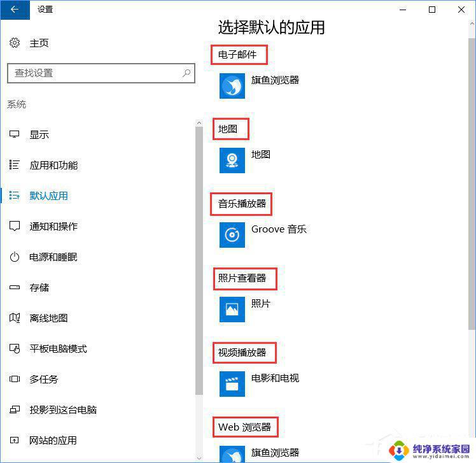Open the Home gear icon
476x463 pixels.
15,43
